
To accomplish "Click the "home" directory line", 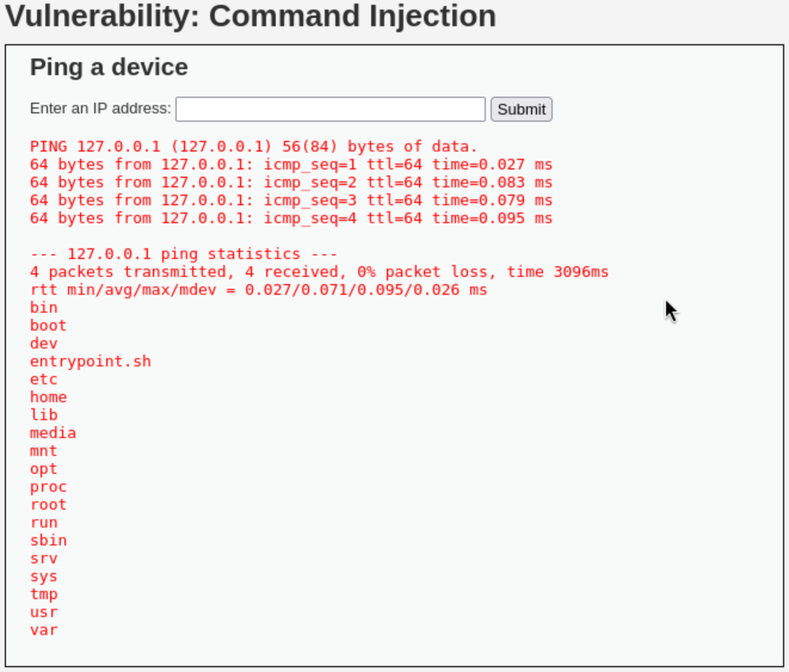I will click(48, 397).
